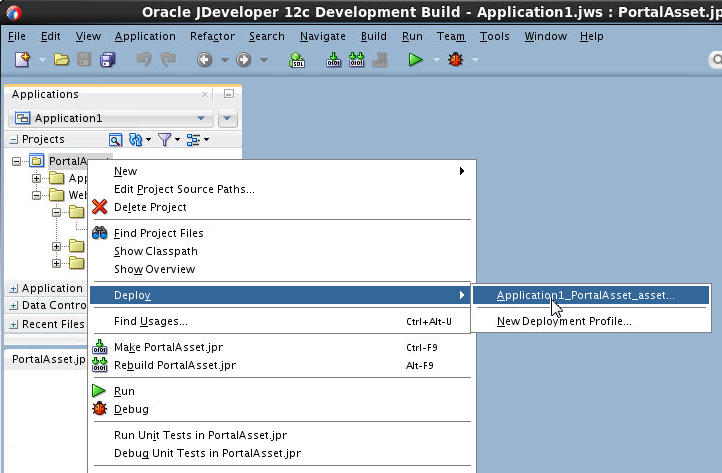Viewport: 722px width, 473px height.
Task: Collapse the Projects section
Action: tap(14, 139)
